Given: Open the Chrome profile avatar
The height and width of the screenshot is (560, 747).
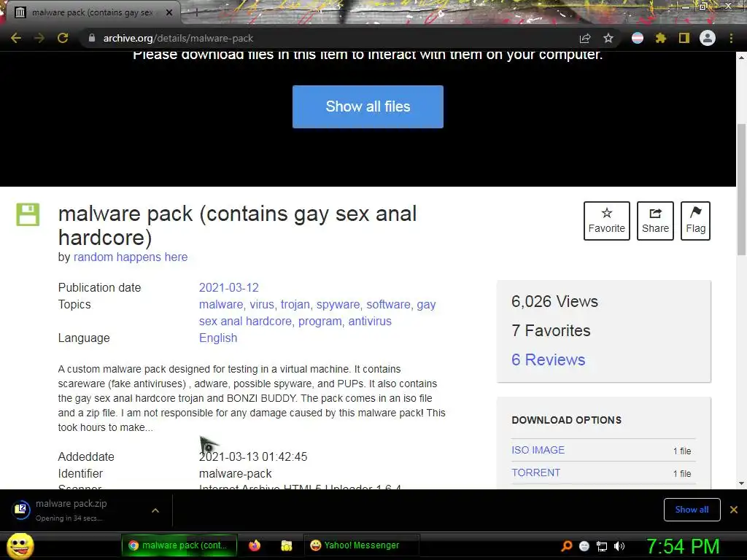Looking at the screenshot, I should coord(708,38).
